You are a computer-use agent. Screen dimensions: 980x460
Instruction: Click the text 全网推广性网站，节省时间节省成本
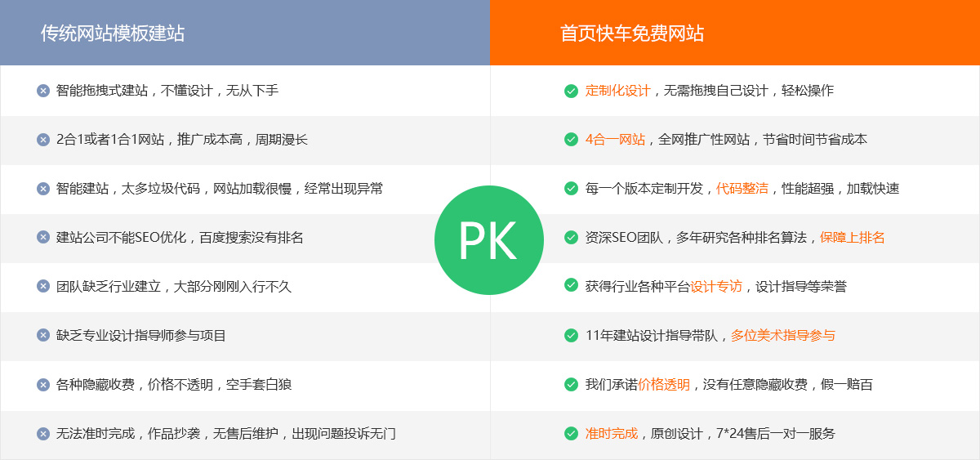(x=763, y=140)
